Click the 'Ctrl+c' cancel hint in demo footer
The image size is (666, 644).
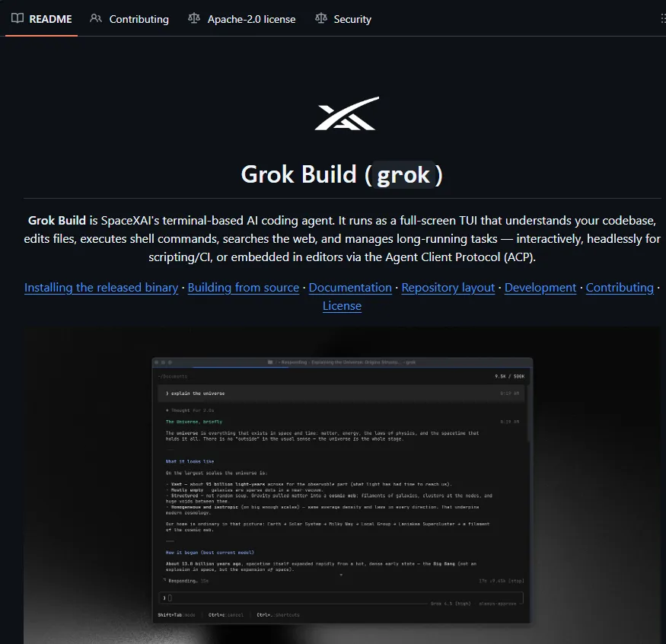coord(225,614)
